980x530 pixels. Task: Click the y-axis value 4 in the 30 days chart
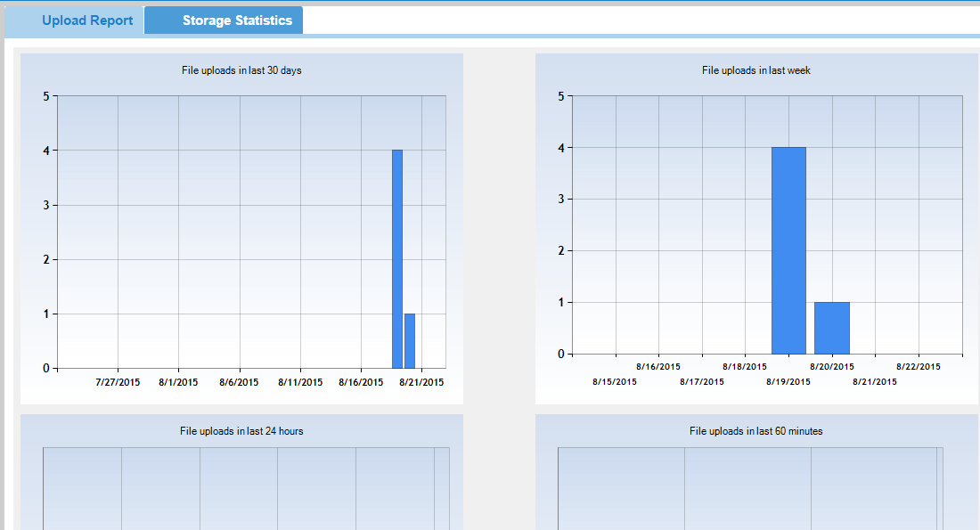point(46,151)
